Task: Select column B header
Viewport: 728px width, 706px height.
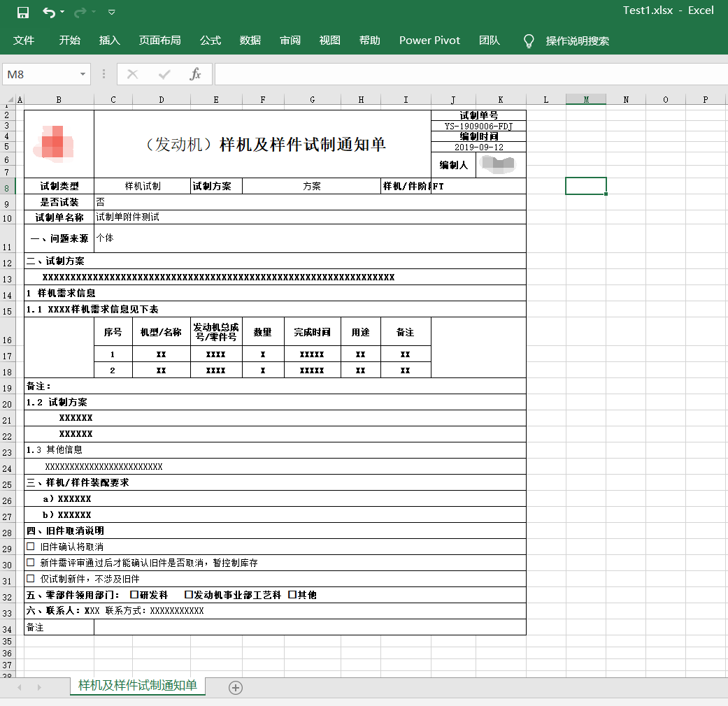Action: coord(59,99)
